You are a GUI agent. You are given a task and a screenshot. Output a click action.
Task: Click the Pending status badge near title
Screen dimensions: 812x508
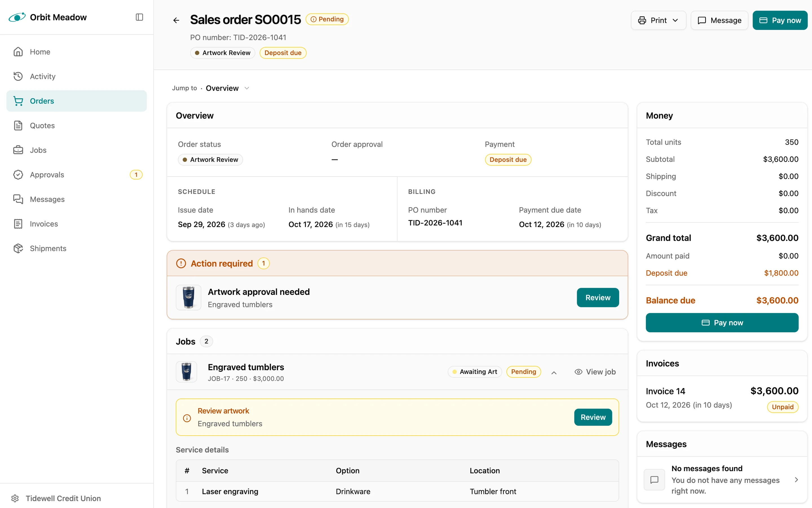pos(327,19)
